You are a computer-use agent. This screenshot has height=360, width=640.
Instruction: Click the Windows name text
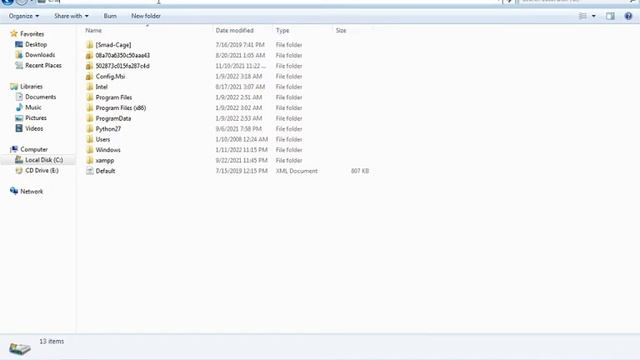click(108, 150)
